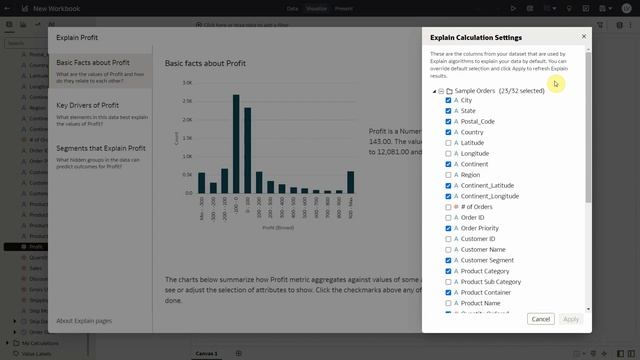Click the attribute icon next to Customer Name
The width and height of the screenshot is (640, 360).
pyautogui.click(x=456, y=249)
